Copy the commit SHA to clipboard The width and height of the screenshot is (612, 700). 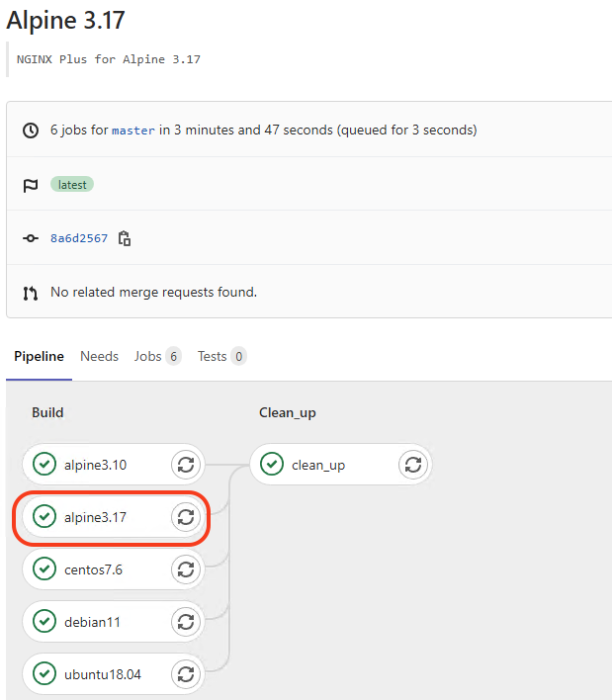click(125, 238)
